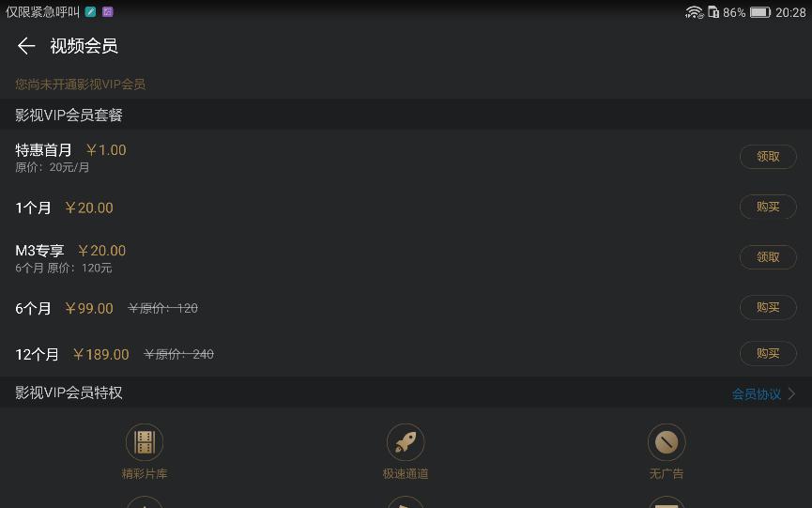The image size is (812, 508).
Task: Expand 会员协议 via the chevron arrow
Action: point(791,394)
